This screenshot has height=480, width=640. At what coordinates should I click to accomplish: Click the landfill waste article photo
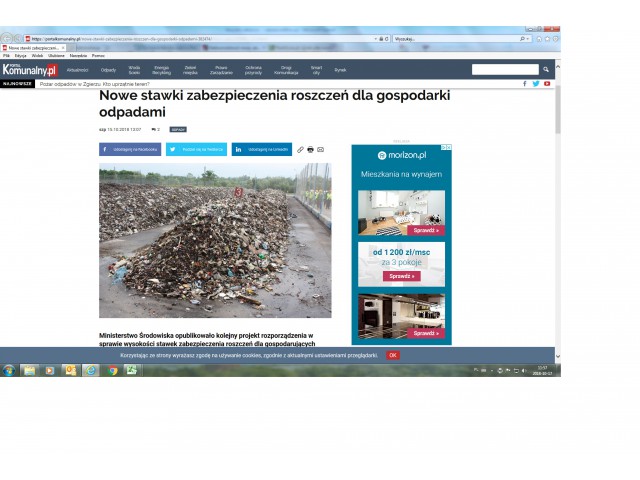tap(215, 240)
